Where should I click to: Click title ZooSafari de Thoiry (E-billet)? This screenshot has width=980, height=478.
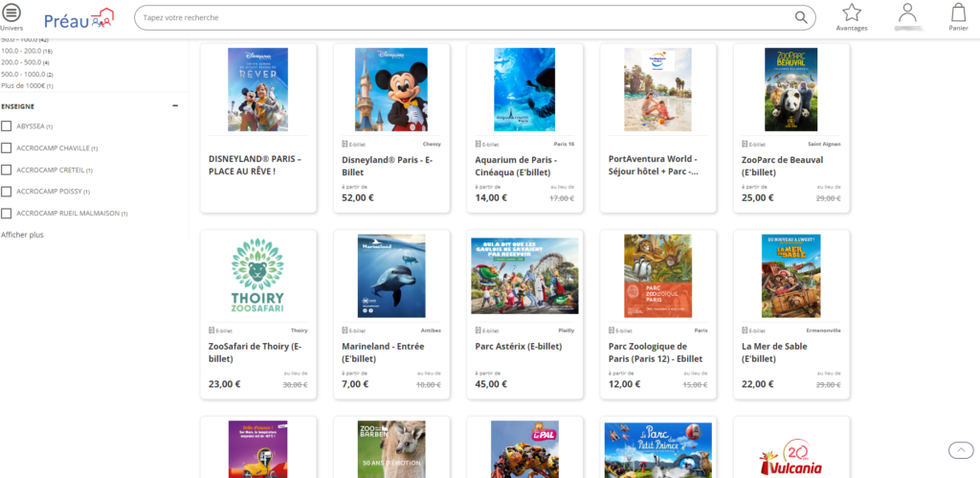coord(255,353)
